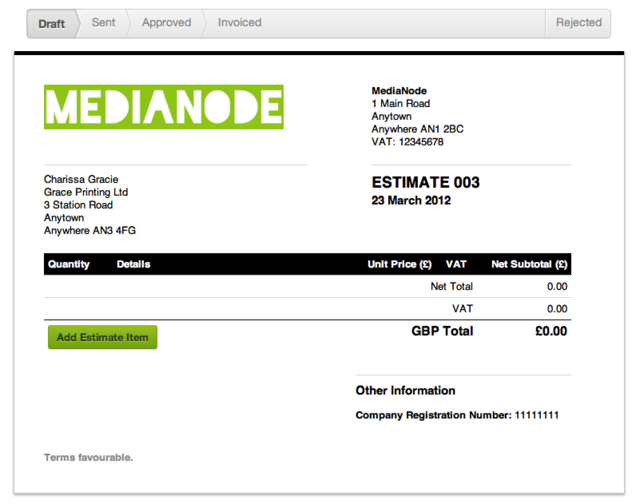Switch estimate status to Sent
This screenshot has width=640, height=504.
103,23
